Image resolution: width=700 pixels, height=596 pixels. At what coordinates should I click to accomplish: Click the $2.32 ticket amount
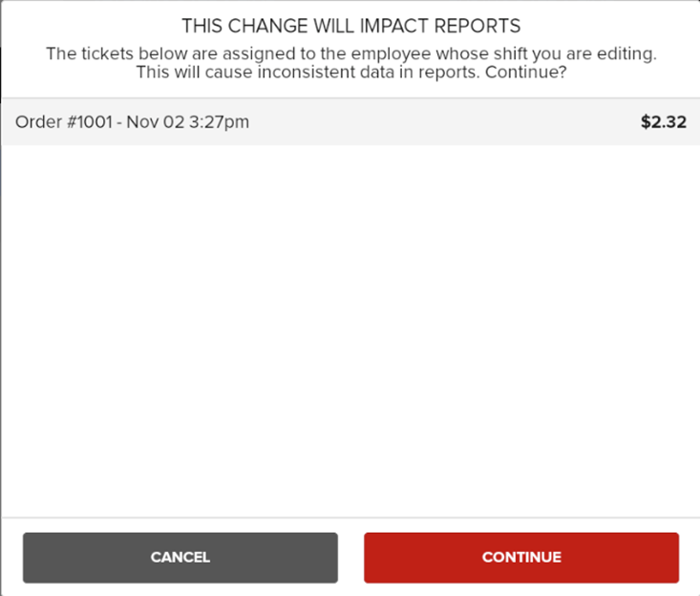click(663, 122)
